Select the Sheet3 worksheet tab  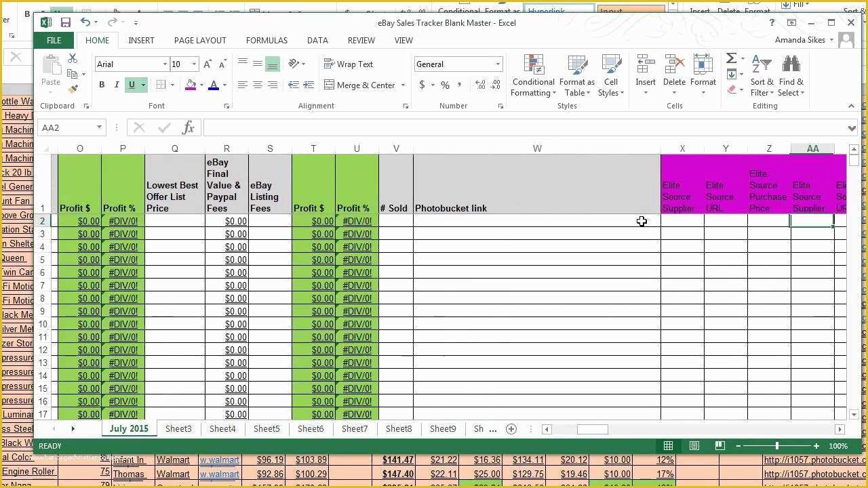tap(178, 428)
